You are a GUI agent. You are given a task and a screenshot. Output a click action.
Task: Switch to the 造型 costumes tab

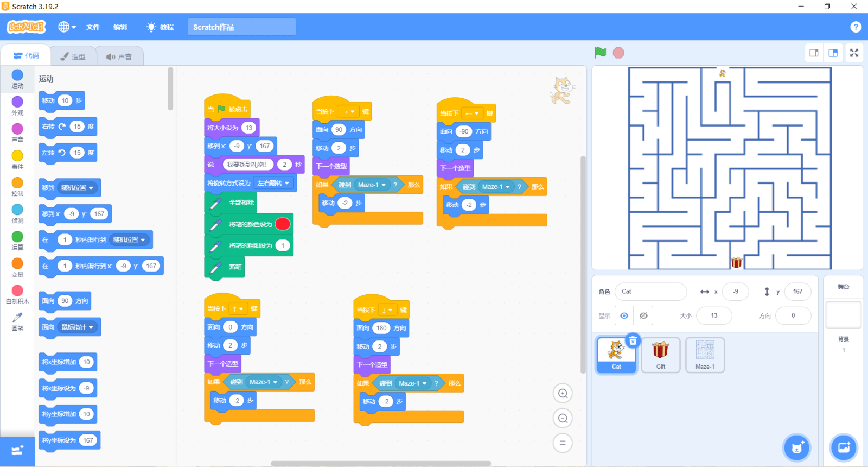[x=73, y=56]
